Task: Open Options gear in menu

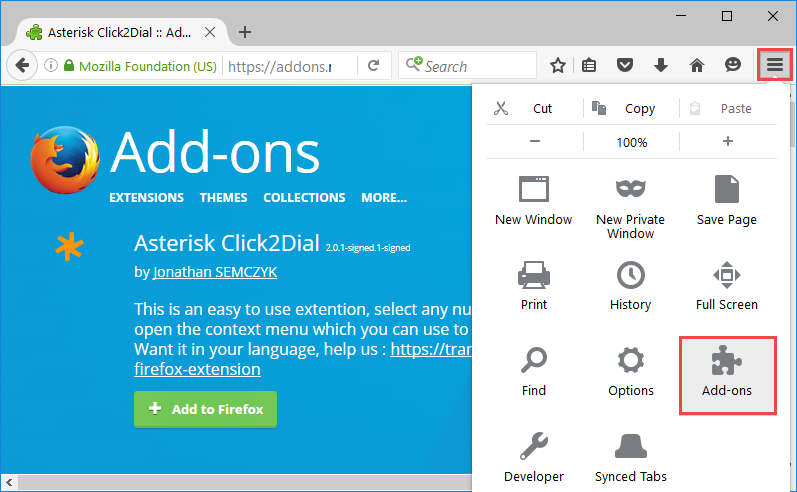Action: click(631, 372)
